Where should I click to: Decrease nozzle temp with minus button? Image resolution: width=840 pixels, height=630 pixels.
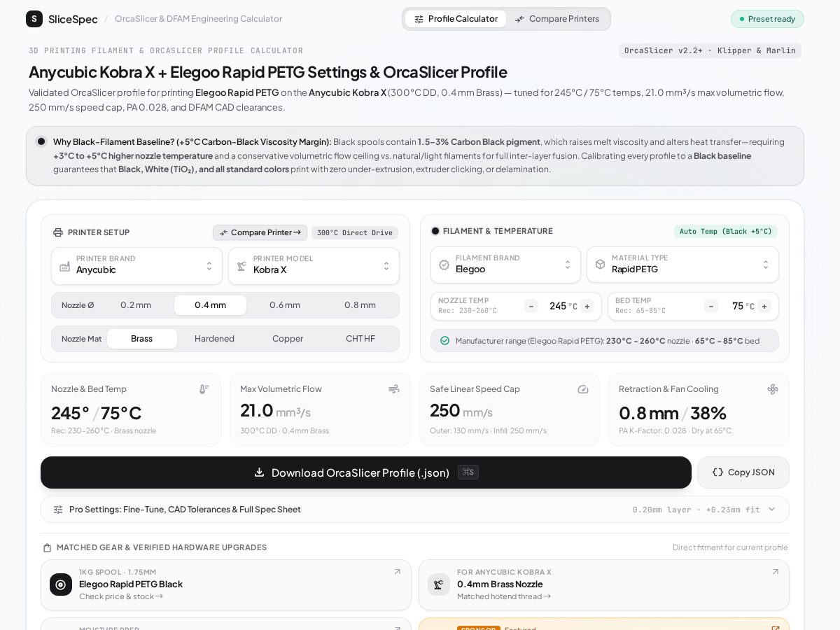(x=531, y=306)
